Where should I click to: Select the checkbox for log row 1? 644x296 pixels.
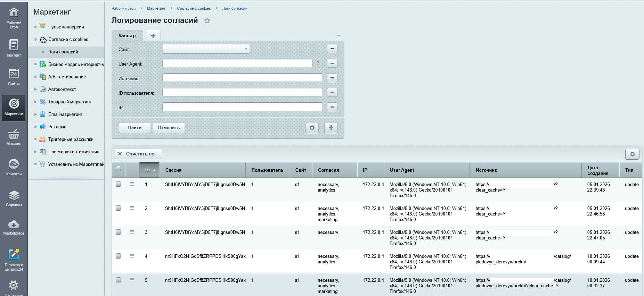119,184
